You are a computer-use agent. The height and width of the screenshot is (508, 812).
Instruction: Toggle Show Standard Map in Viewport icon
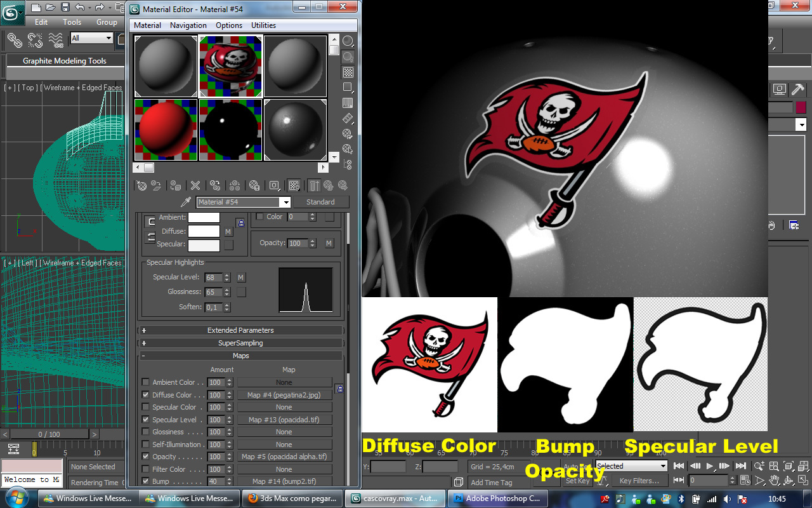294,185
